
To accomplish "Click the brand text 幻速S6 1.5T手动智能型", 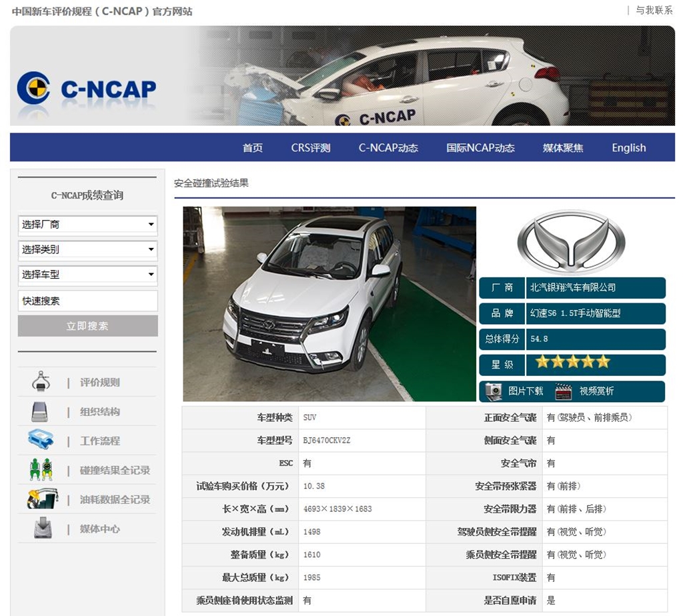I will point(575,313).
